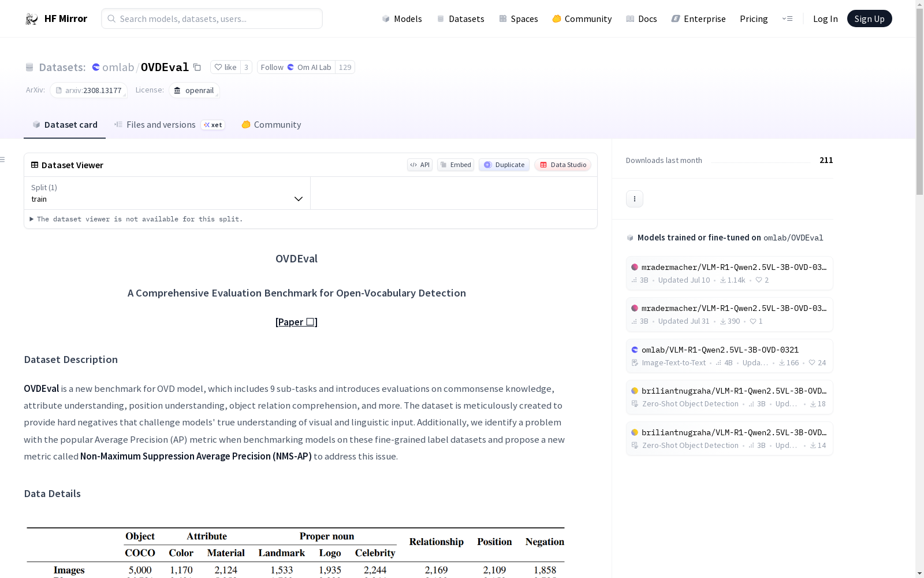
Task: Click the Dataset Viewer table icon
Action: coord(35,165)
